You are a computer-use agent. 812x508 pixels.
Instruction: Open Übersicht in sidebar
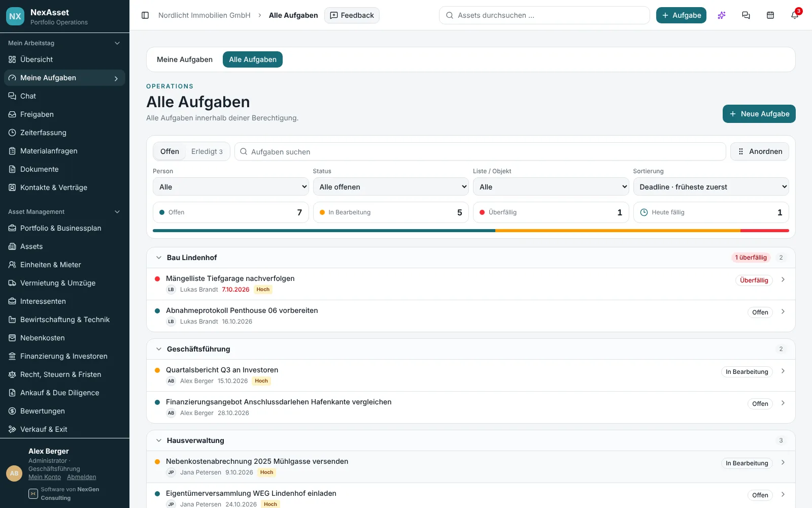(64, 59)
